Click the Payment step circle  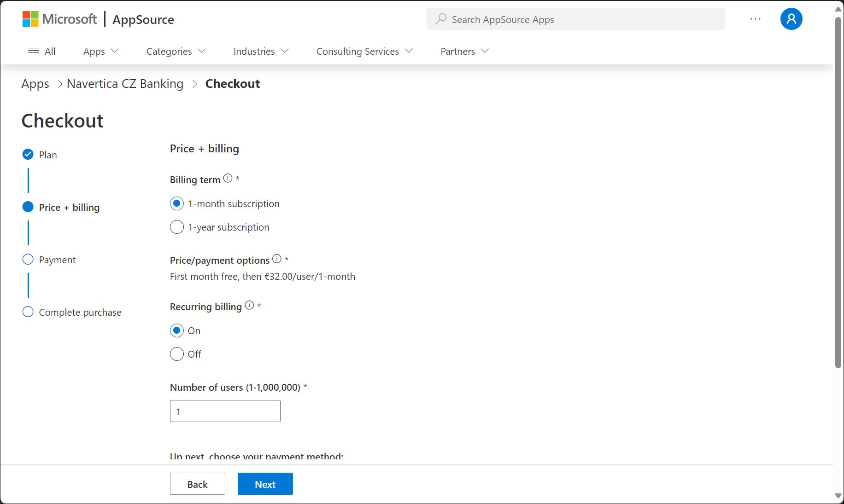click(28, 259)
